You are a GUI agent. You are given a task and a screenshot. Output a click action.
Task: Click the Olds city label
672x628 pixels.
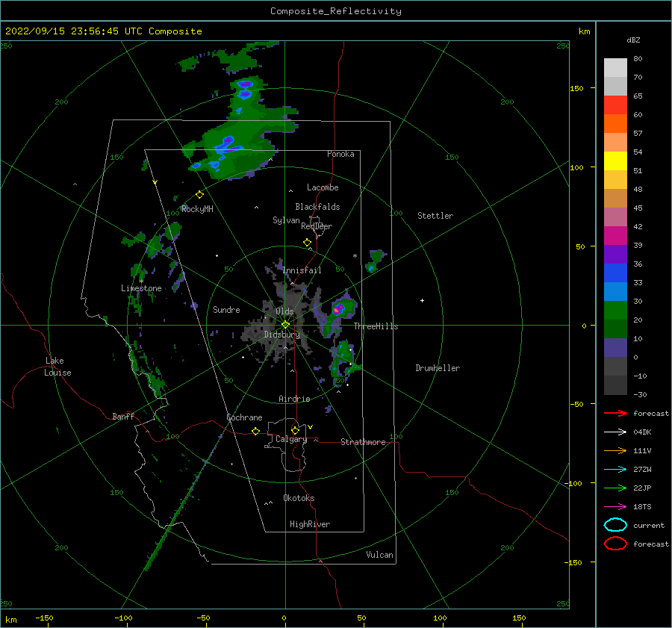[x=284, y=311]
